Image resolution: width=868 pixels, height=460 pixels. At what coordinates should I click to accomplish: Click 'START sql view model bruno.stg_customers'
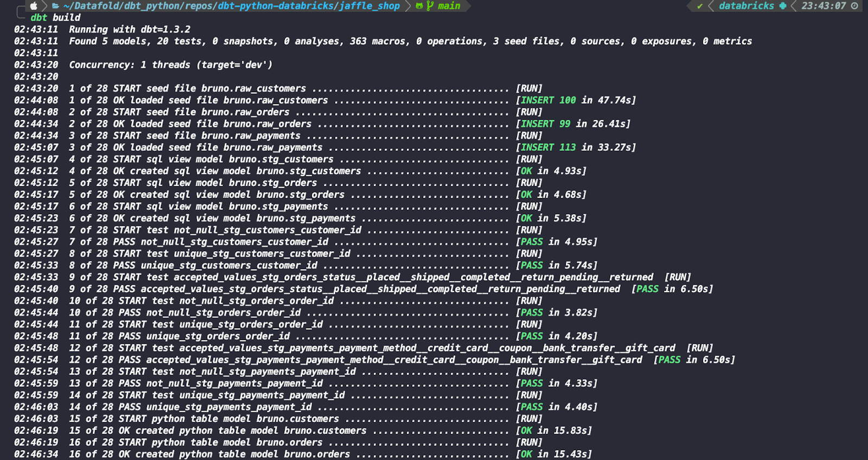224,159
